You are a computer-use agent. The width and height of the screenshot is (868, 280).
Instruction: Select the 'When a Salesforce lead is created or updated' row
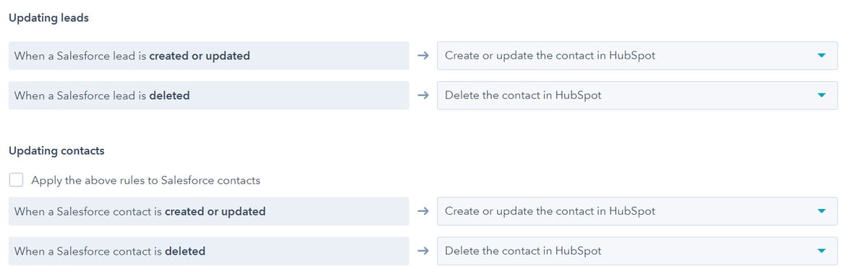coord(208,56)
